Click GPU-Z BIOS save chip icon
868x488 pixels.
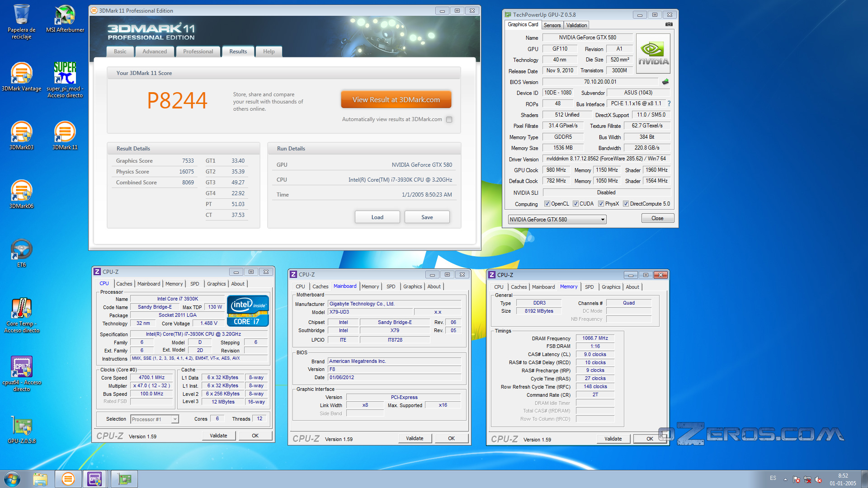tap(665, 82)
